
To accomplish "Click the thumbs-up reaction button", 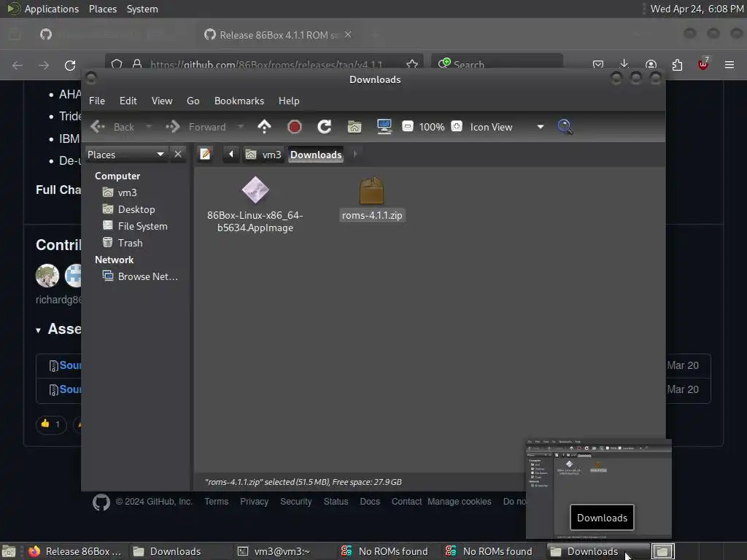I will tap(51, 424).
